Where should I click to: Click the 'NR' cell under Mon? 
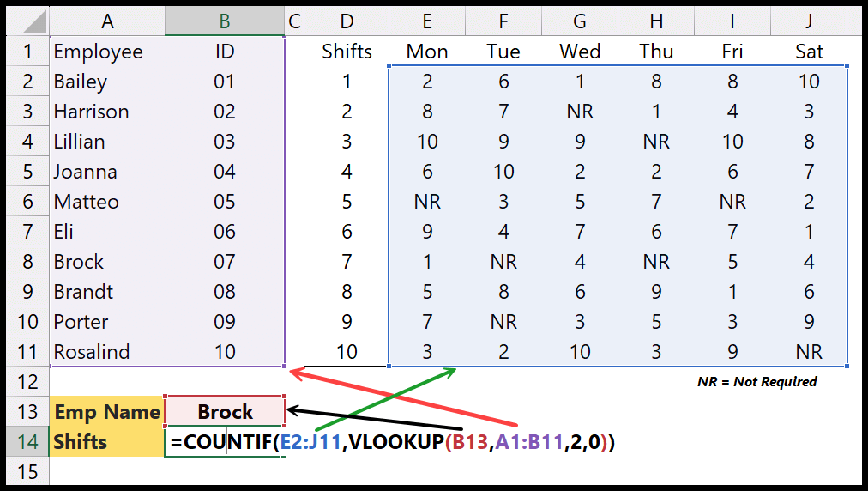pyautogui.click(x=427, y=202)
